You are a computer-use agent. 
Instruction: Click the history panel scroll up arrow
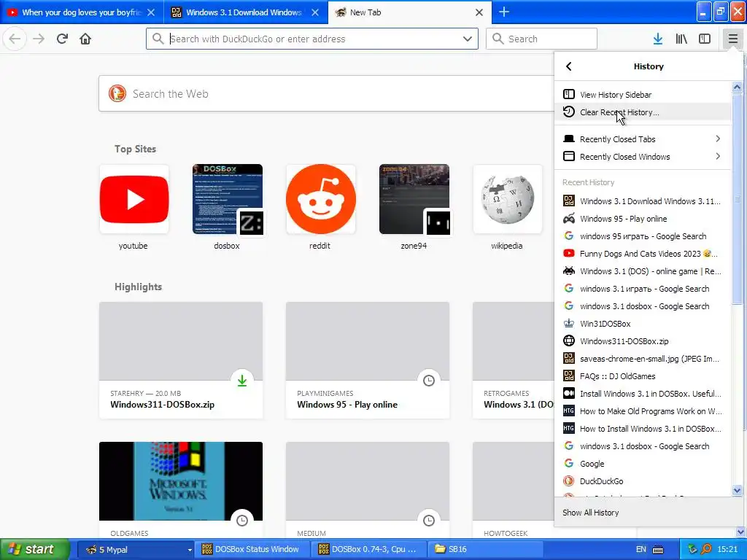(x=737, y=87)
